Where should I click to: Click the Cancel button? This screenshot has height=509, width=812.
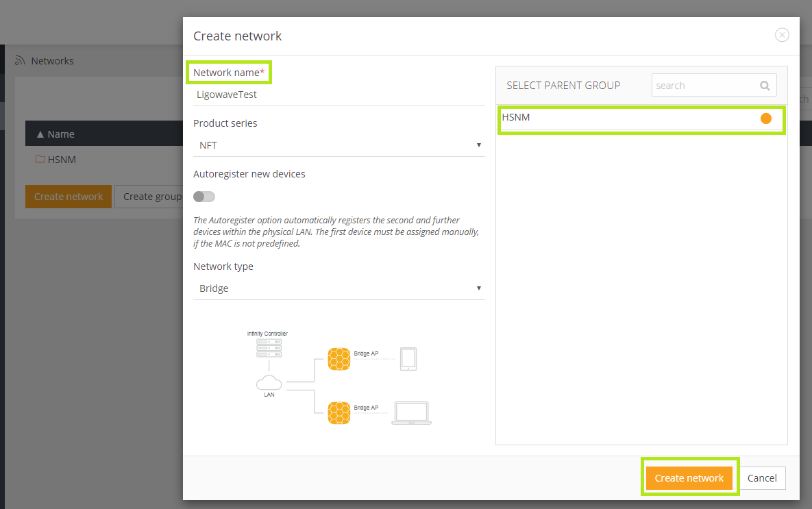click(x=762, y=478)
